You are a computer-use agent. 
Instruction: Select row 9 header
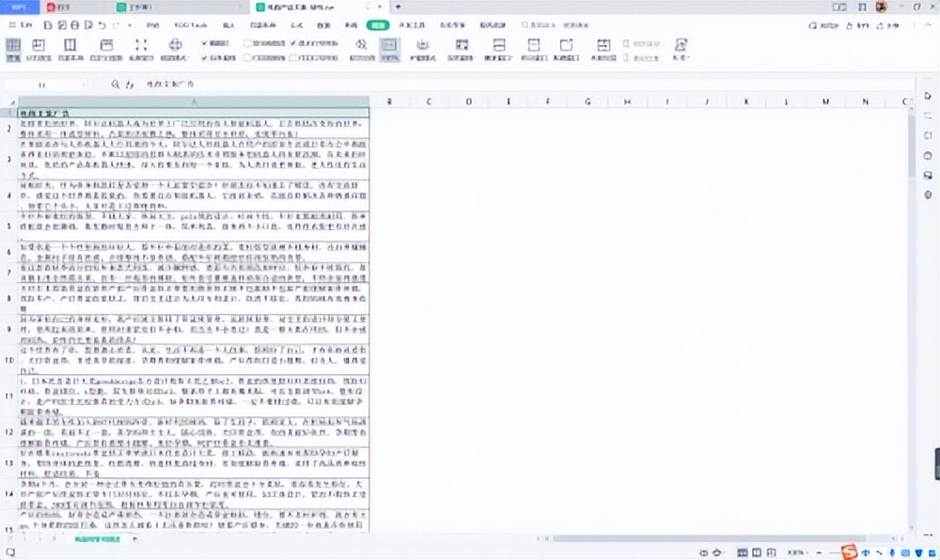(9, 329)
